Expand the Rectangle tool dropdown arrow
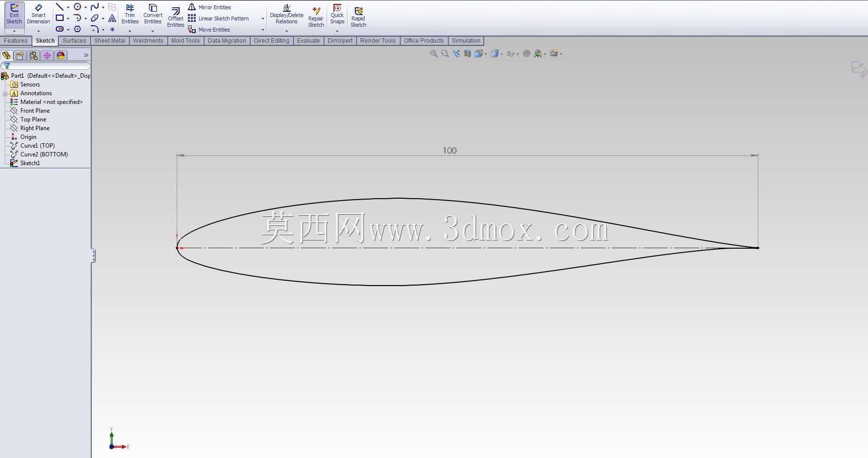The image size is (868, 458). (68, 18)
